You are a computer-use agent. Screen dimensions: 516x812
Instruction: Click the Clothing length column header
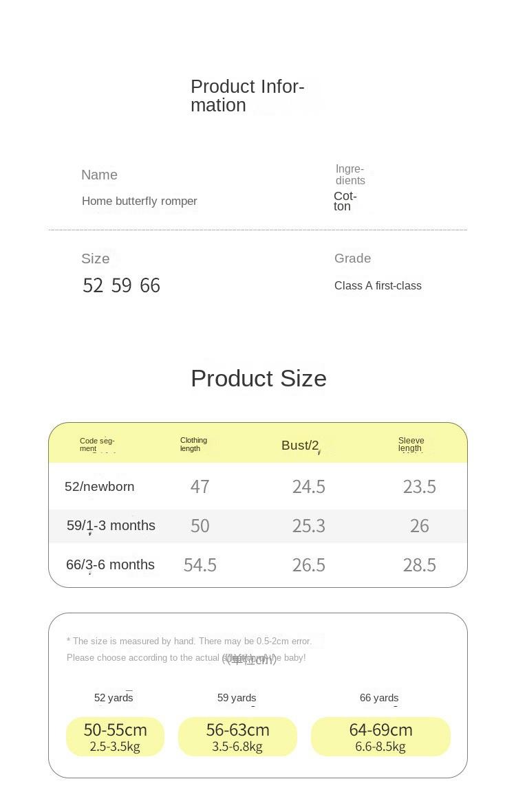[193, 444]
